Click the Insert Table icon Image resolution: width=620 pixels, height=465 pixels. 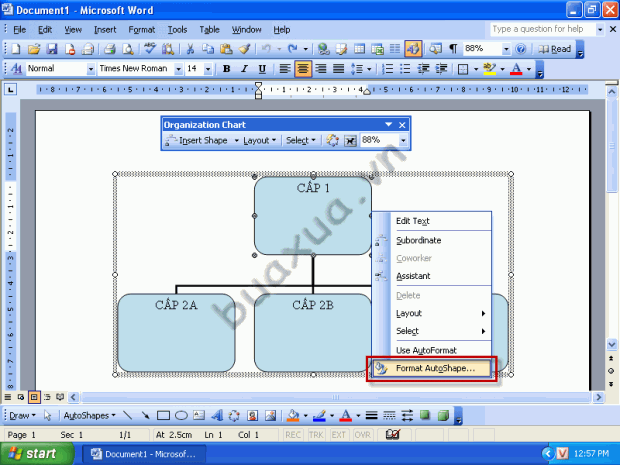(359, 49)
